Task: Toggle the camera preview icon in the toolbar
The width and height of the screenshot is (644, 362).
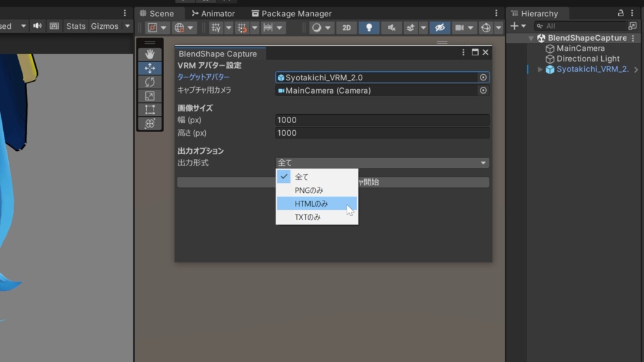Action: tap(460, 27)
